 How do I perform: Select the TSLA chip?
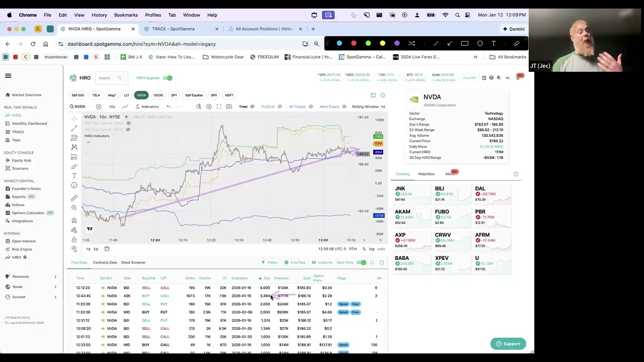(96, 95)
